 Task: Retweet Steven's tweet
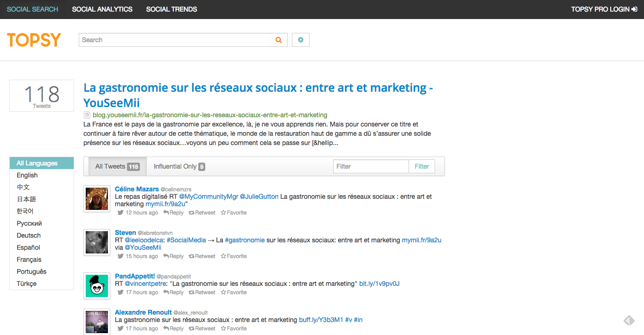(x=202, y=256)
